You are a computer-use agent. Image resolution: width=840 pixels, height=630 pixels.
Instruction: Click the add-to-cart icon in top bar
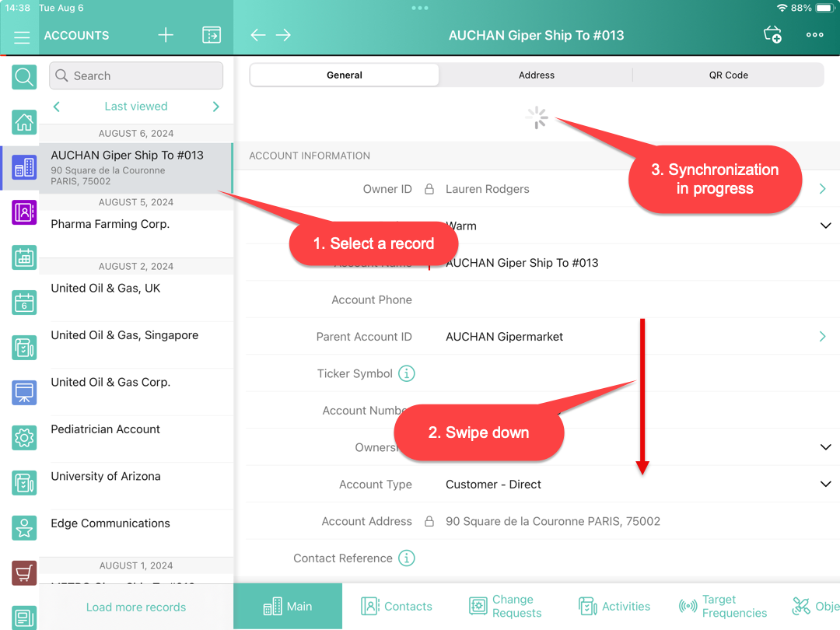(x=772, y=35)
